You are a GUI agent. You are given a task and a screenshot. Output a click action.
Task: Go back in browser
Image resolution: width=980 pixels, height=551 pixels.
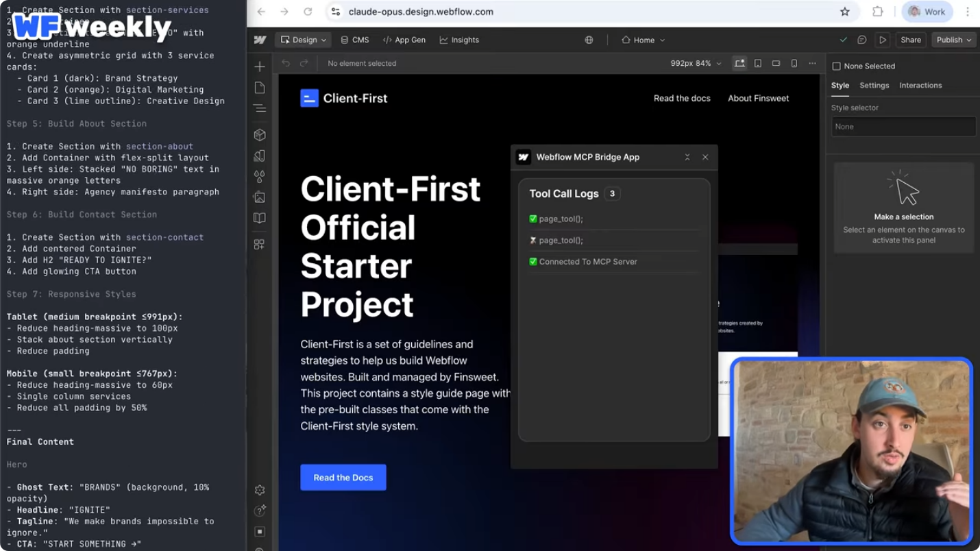tap(261, 12)
